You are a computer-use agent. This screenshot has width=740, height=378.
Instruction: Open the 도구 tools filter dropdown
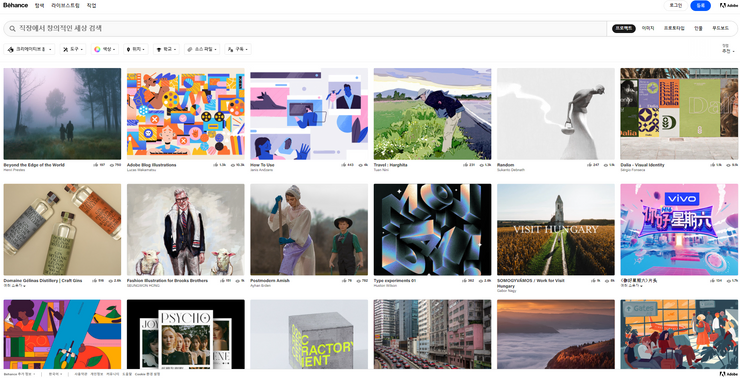[73, 49]
